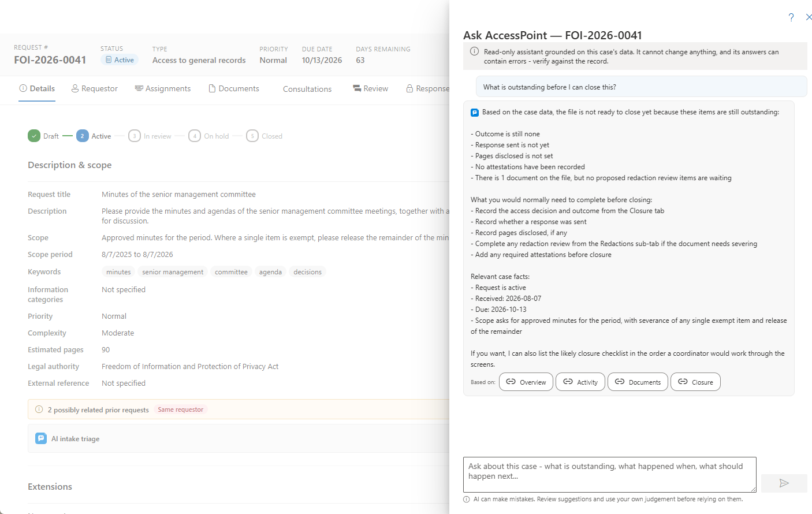This screenshot has height=514, width=812.
Task: Open the Closure source link
Action: (x=695, y=382)
